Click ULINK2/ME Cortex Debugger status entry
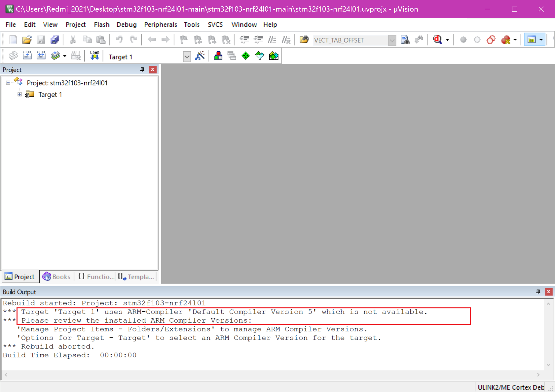555x392 pixels. [x=510, y=387]
